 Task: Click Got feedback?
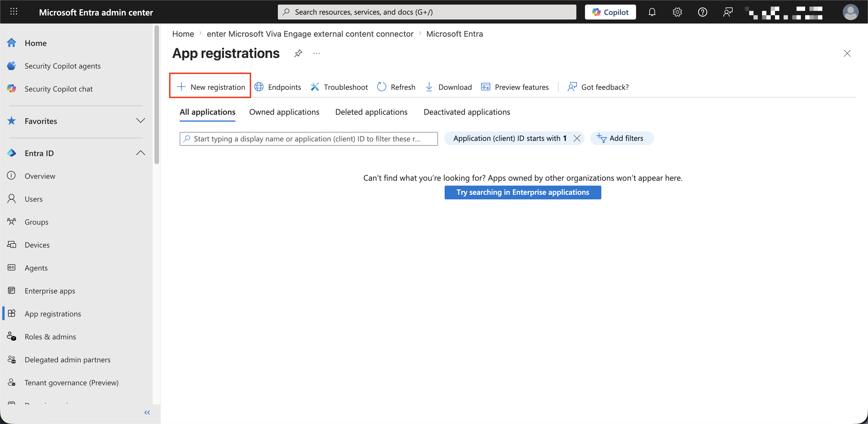coord(598,87)
